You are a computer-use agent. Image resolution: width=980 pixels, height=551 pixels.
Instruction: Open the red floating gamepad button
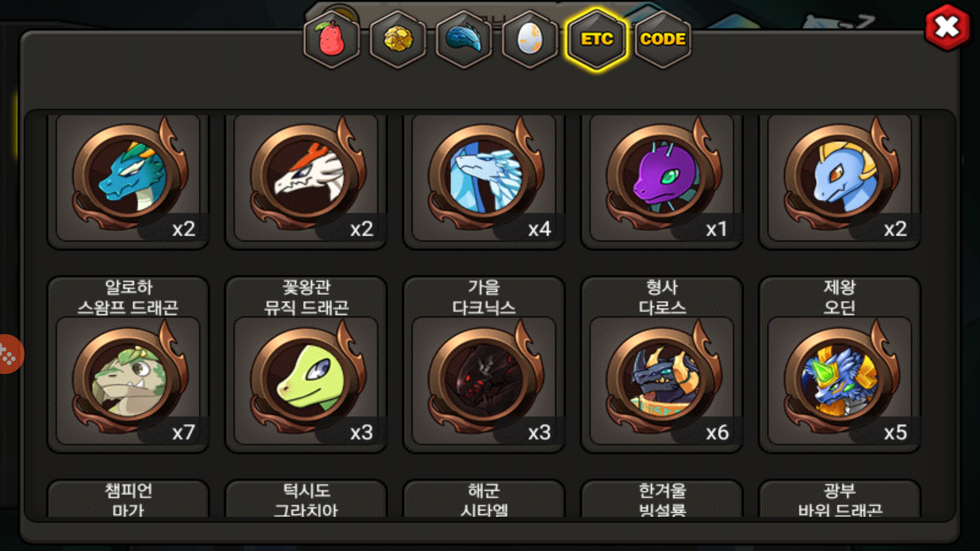click(9, 354)
